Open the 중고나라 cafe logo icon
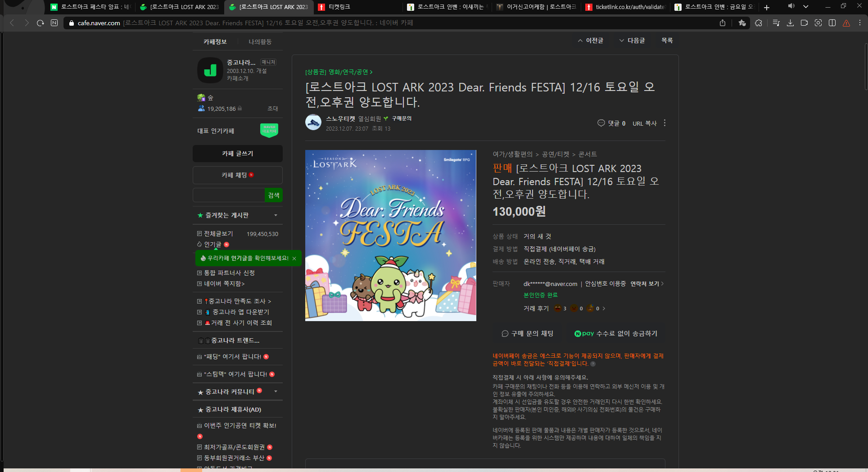The image size is (868, 472). click(x=210, y=70)
